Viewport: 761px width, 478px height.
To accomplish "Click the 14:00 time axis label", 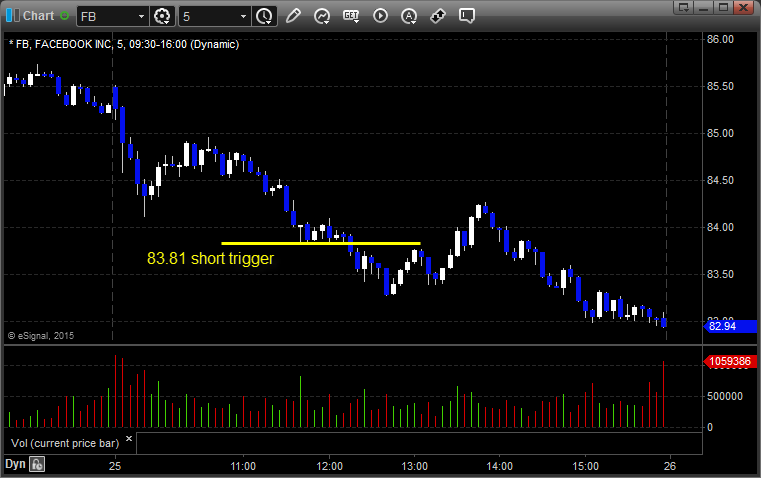I will click(499, 466).
